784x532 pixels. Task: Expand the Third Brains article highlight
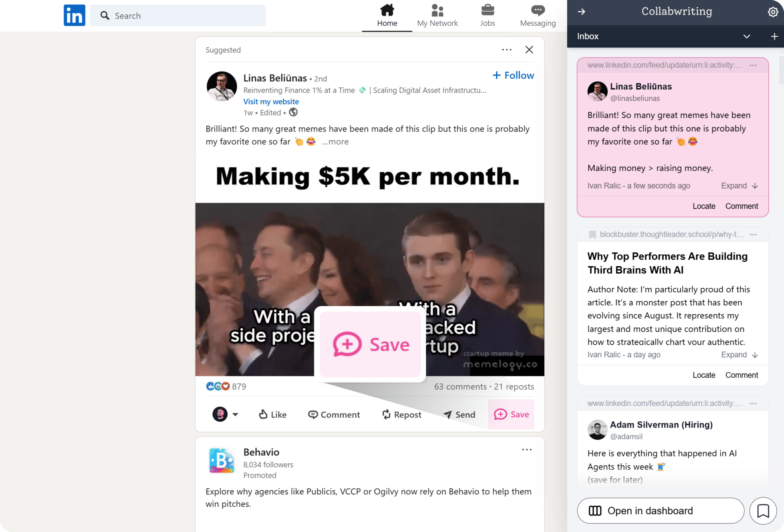pos(739,355)
